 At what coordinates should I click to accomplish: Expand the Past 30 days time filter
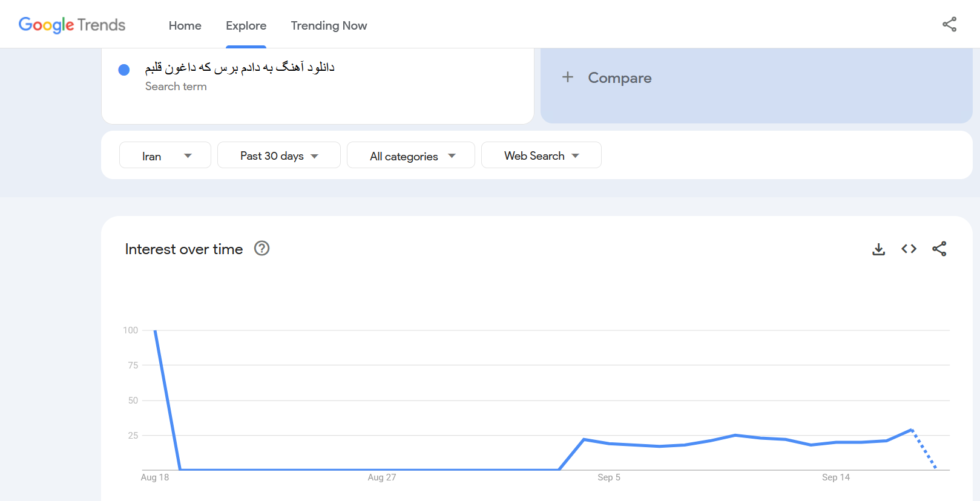pos(279,156)
